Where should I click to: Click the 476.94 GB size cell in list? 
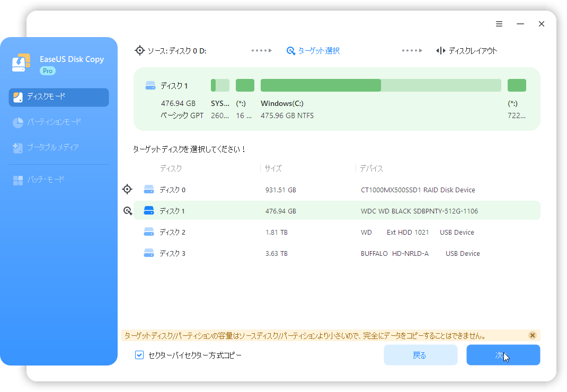281,211
